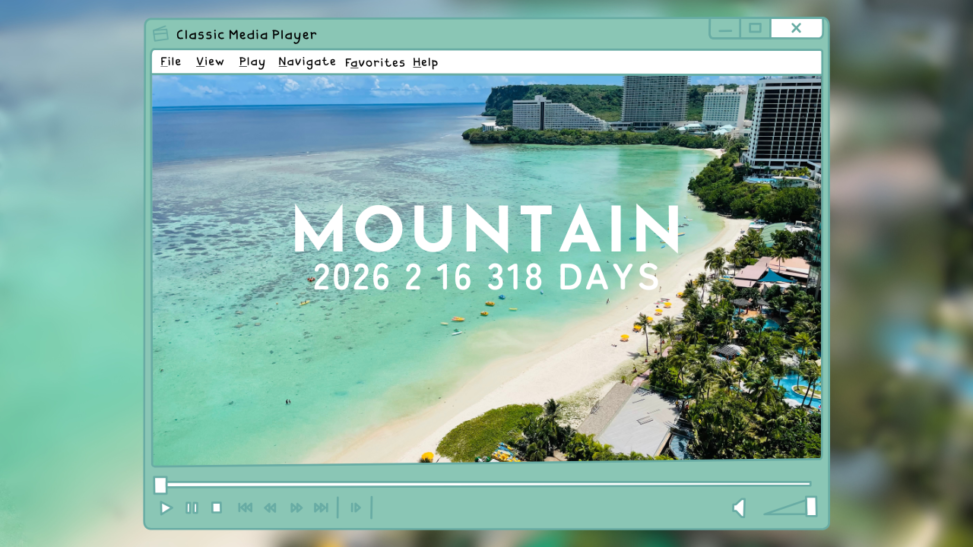The width and height of the screenshot is (973, 547).
Task: Rewind the video
Action: click(x=270, y=508)
